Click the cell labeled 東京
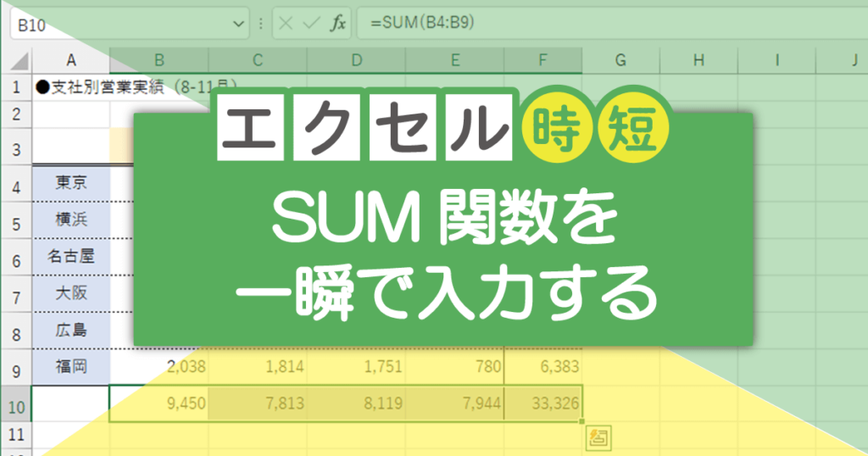This screenshot has height=456, width=868. point(70,182)
